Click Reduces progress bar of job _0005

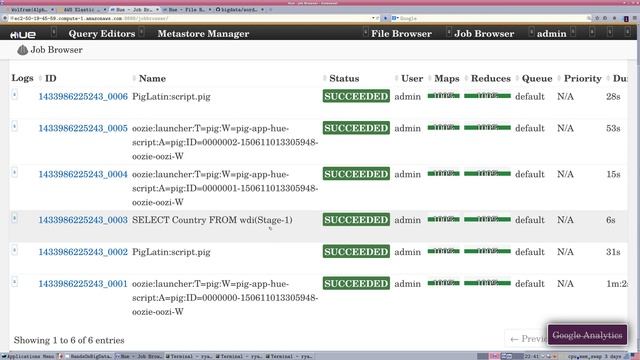coord(487,127)
